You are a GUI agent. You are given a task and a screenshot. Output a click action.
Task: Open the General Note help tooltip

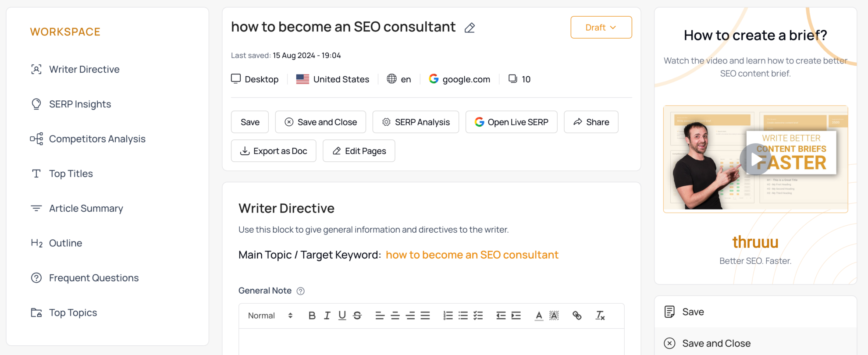coord(300,291)
